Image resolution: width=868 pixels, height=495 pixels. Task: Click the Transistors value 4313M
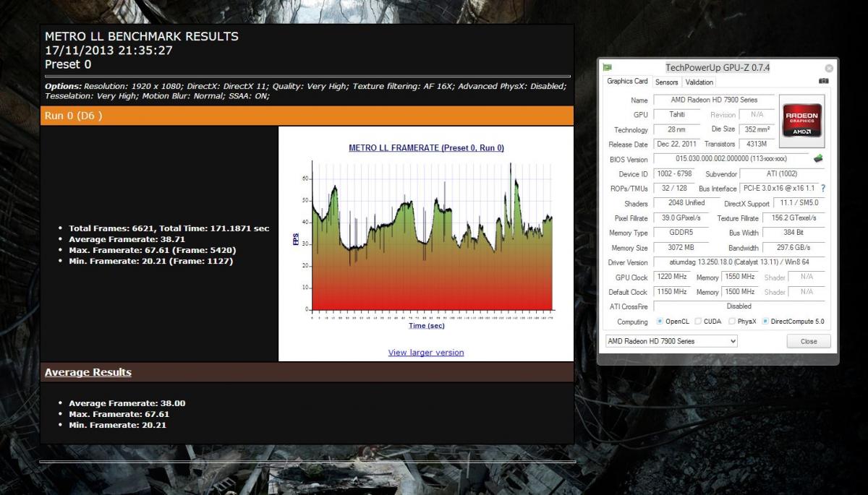click(x=757, y=144)
